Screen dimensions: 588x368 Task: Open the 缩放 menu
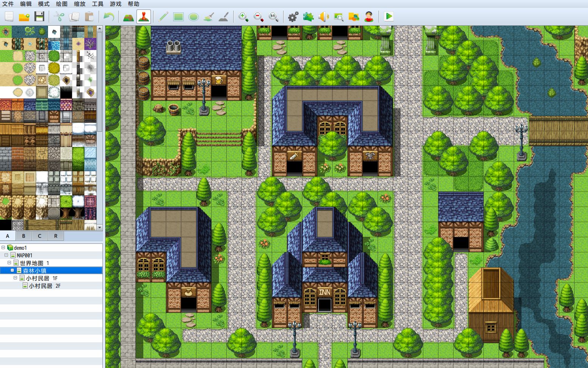[x=80, y=4]
